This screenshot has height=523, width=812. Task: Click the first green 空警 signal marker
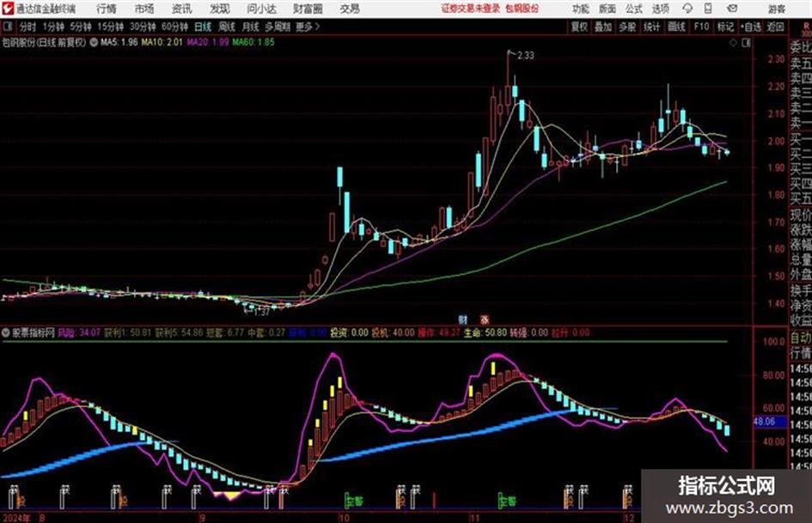point(355,501)
